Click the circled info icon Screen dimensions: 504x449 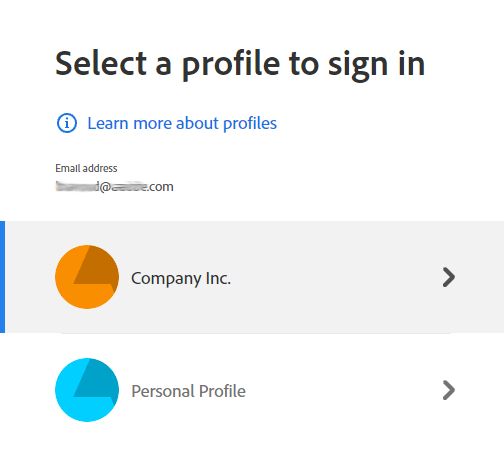pyautogui.click(x=67, y=123)
